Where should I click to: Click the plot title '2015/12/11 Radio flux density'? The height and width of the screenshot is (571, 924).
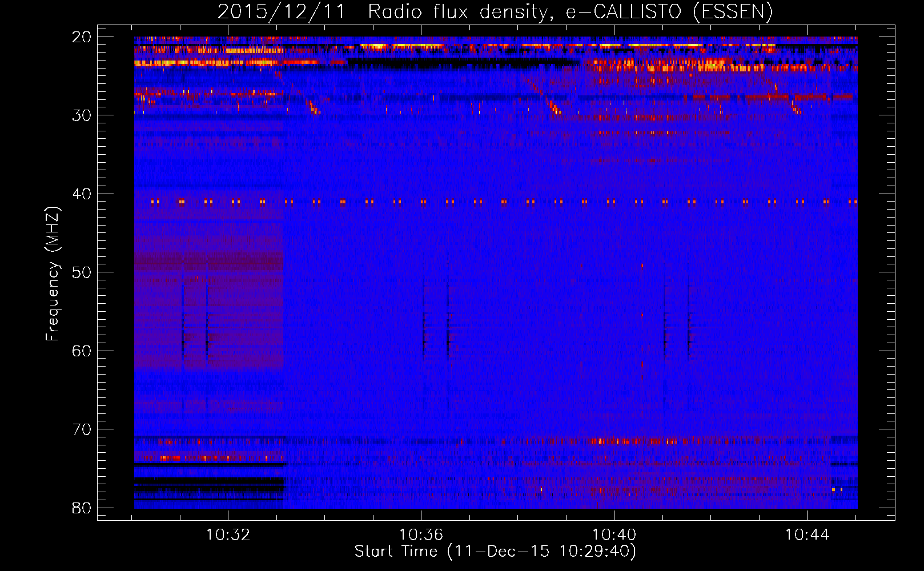[x=385, y=11]
